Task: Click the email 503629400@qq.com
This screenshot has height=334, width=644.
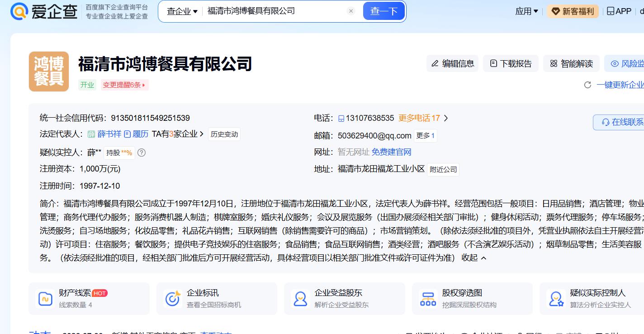Action: (x=374, y=135)
